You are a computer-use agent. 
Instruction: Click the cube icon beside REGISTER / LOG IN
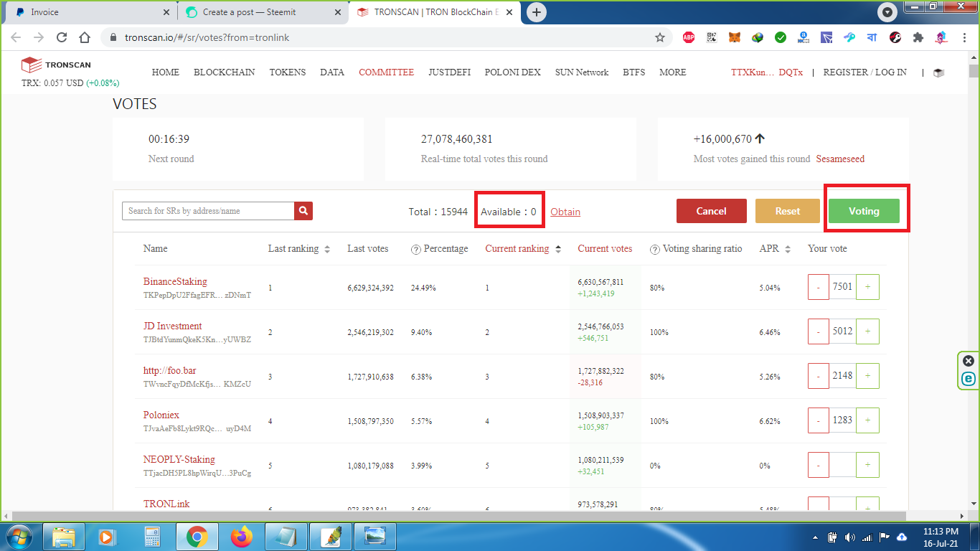(938, 72)
